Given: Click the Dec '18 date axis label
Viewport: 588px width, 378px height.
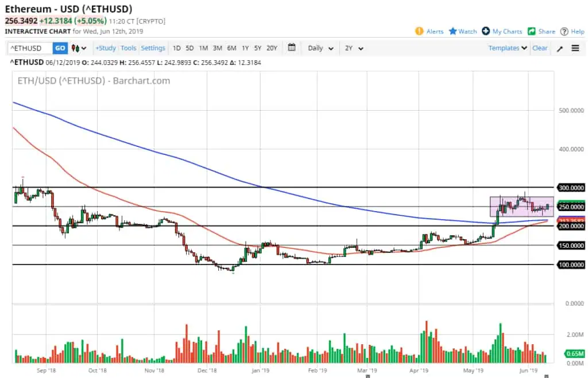Looking at the screenshot, I should click(207, 371).
